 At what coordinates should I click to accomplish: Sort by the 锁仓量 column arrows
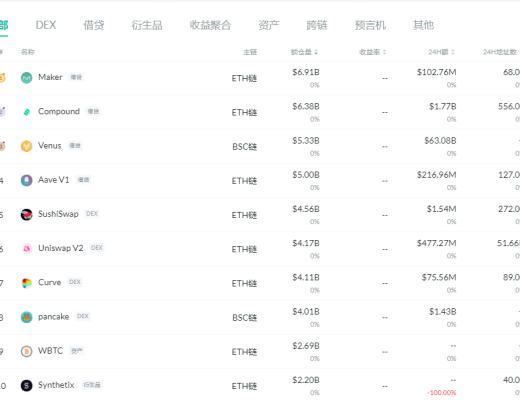[x=316, y=52]
